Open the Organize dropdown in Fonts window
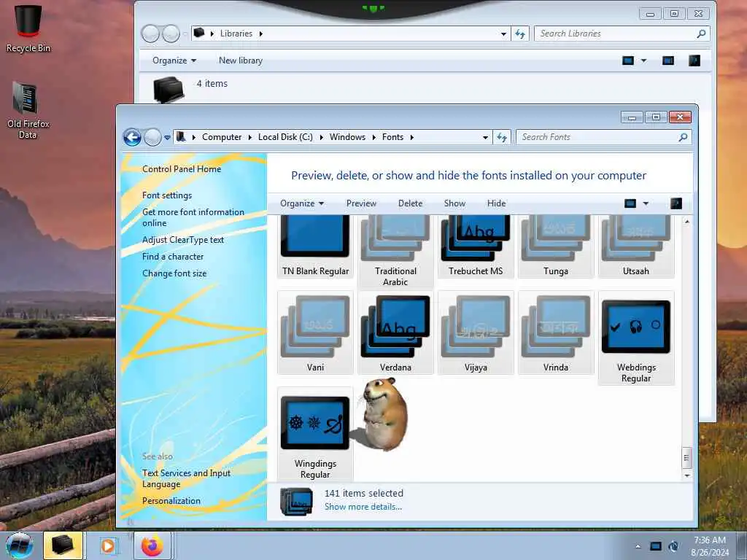This screenshot has width=747, height=560. [301, 203]
